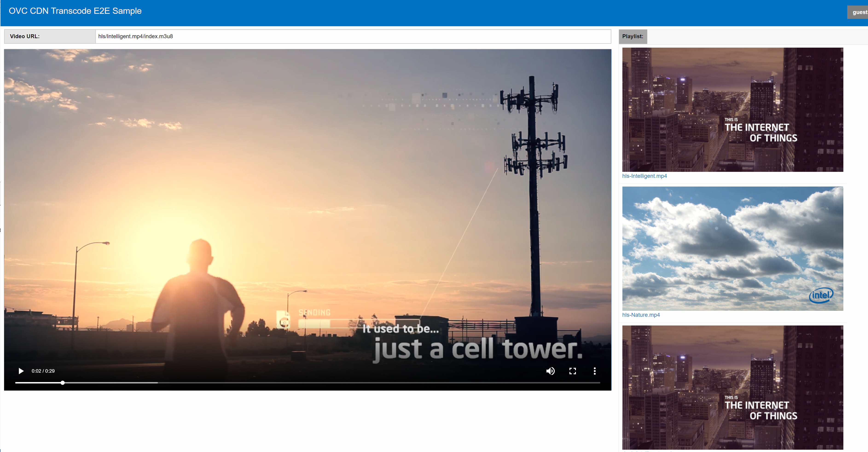Seek within the lighter buffered part of the progress bar
This screenshot has height=452, width=868.
point(111,383)
